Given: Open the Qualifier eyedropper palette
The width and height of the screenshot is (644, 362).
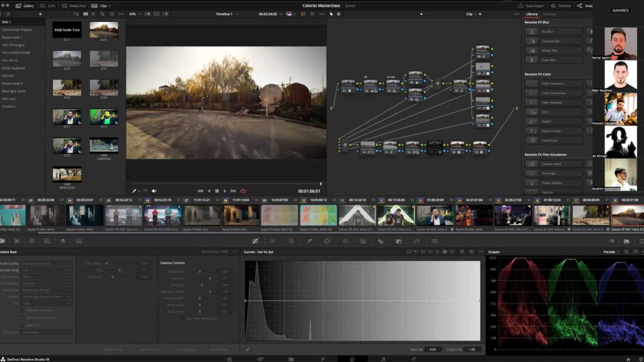Looking at the screenshot, I should tap(309, 241).
